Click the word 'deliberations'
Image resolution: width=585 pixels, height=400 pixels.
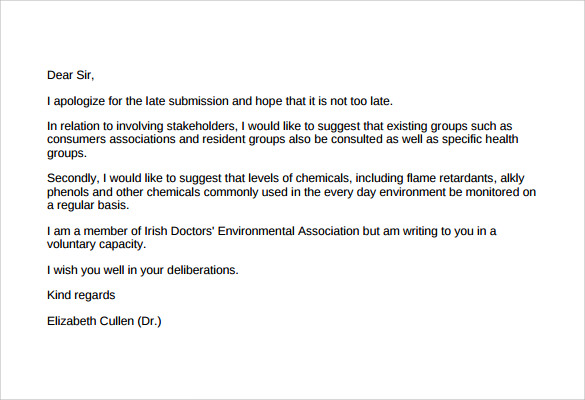pos(203,270)
